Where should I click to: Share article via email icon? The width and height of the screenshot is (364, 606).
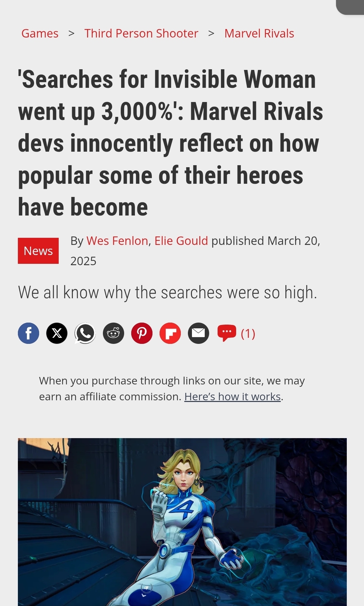(198, 333)
